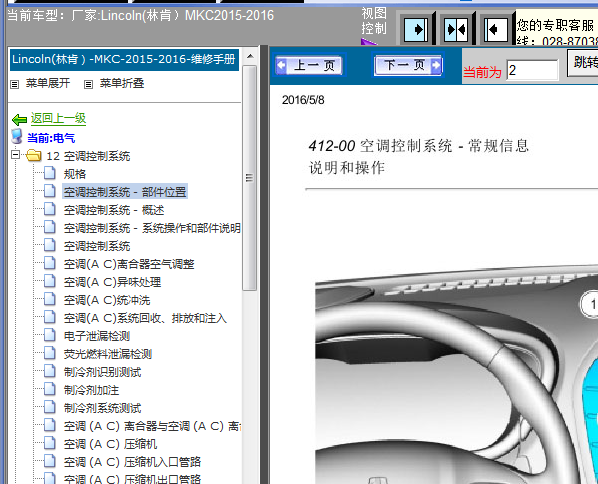Viewport: 598px width, 484px height.
Task: Go to next page with 下一页
Action: coord(408,65)
